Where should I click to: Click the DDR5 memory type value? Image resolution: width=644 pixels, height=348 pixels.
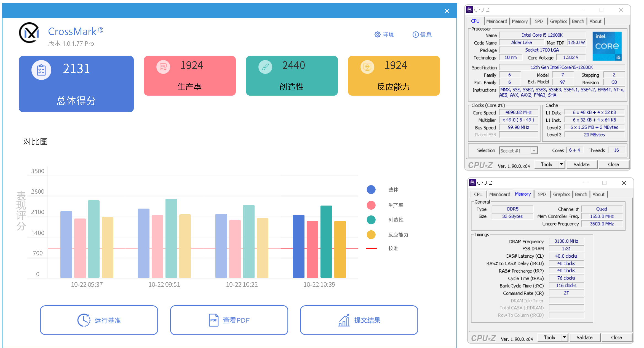512,209
